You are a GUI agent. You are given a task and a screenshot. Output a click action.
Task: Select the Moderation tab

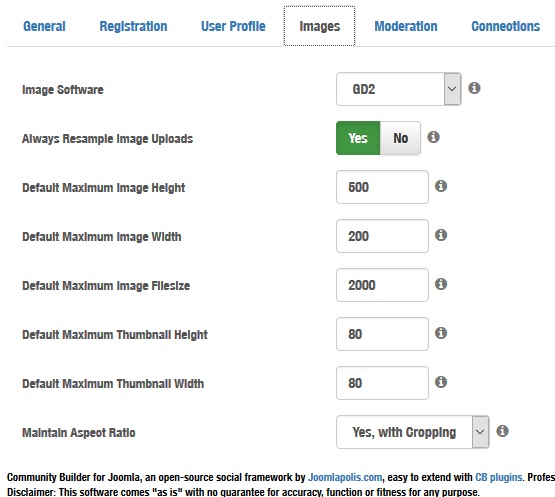pyautogui.click(x=406, y=26)
